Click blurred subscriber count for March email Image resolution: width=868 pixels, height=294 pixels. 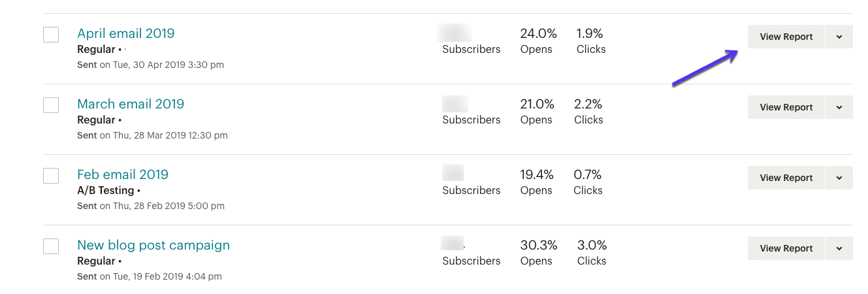point(455,104)
